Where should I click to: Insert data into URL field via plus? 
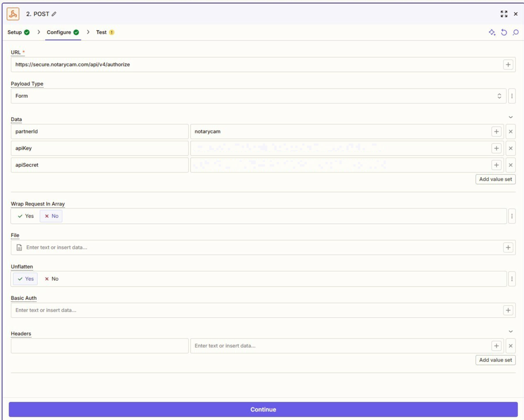tap(508, 65)
